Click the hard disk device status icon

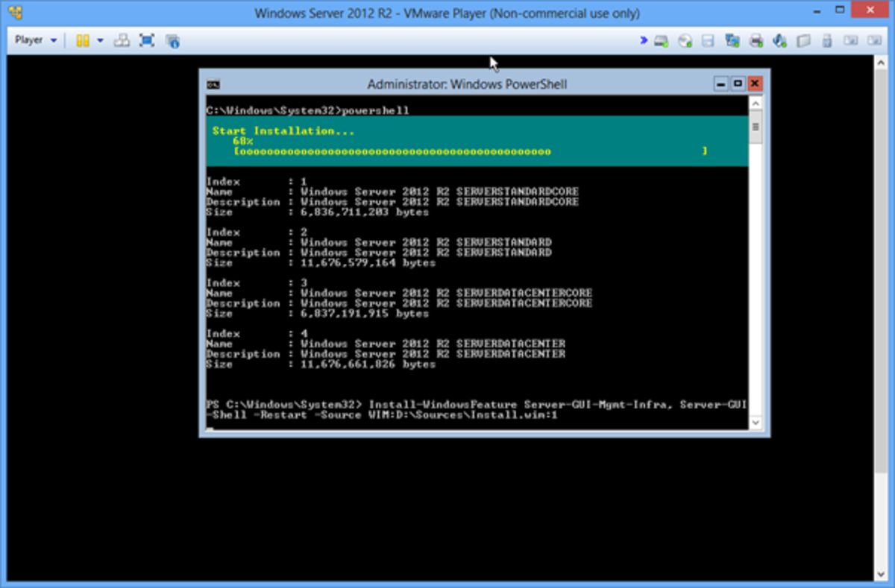[x=662, y=40]
